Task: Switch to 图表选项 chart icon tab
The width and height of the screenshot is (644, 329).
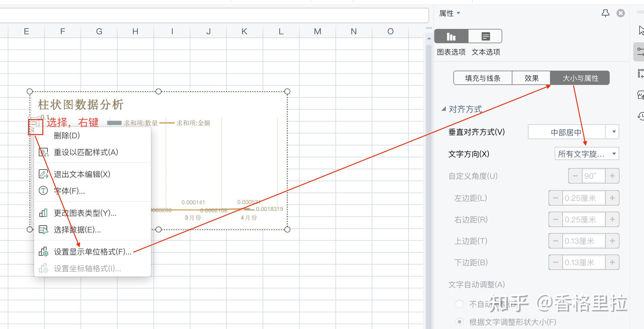Action: (451, 36)
